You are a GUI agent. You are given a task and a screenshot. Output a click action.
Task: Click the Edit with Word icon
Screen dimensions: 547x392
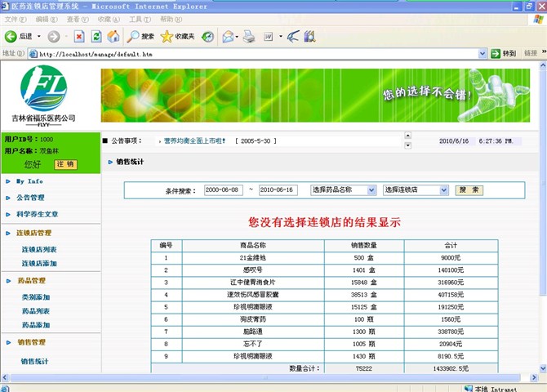[269, 36]
